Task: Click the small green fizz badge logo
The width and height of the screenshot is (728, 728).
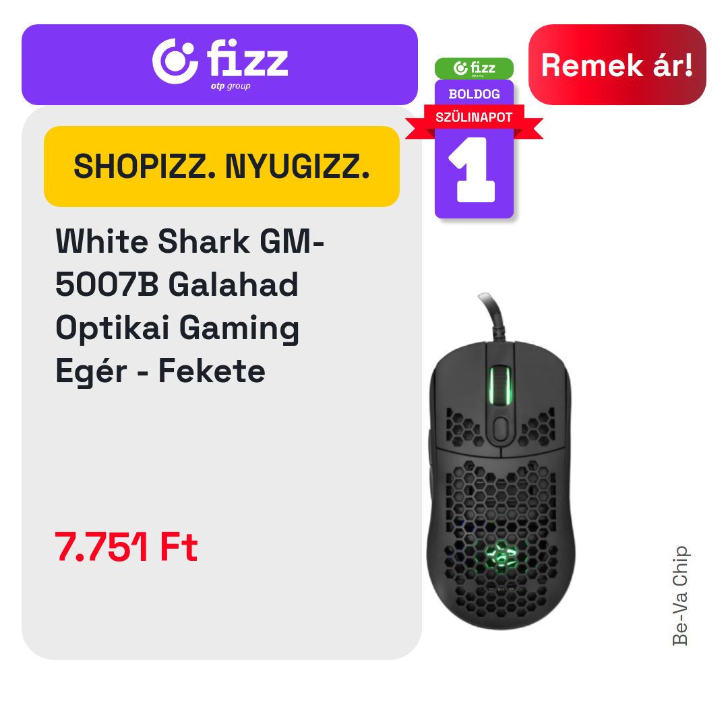Action: [x=474, y=68]
